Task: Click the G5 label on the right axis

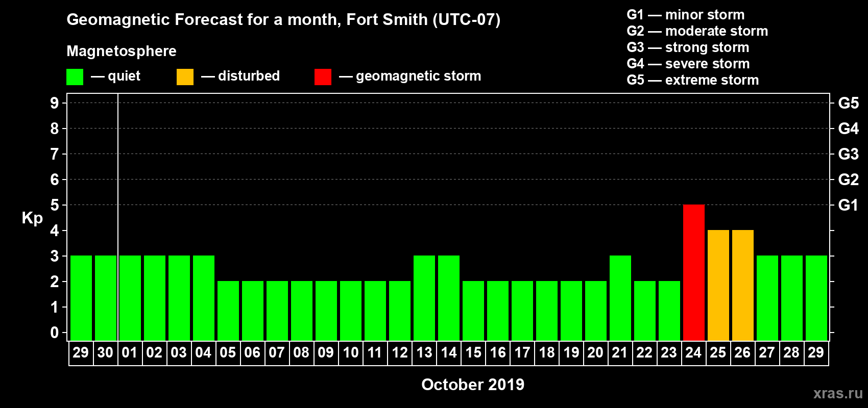Action: click(x=849, y=103)
